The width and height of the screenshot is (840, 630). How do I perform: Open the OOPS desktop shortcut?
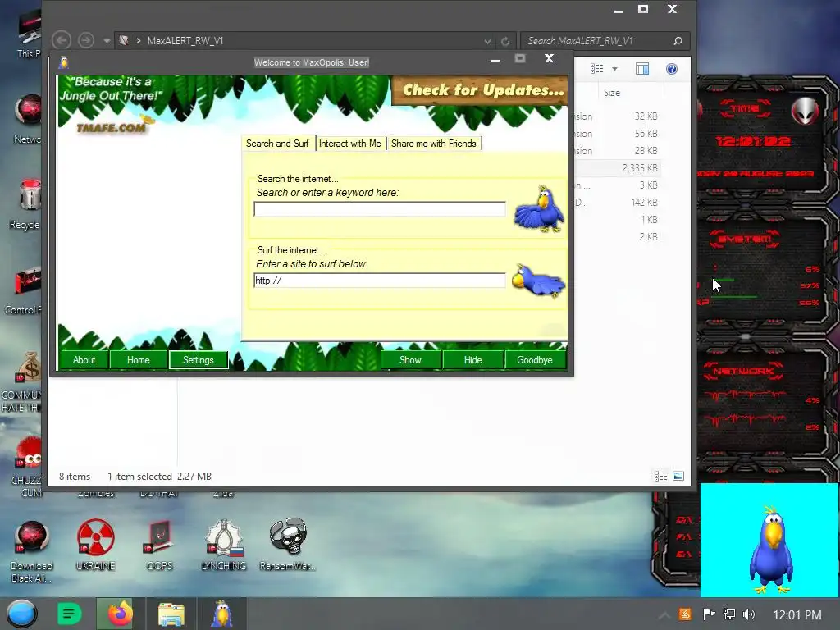160,545
